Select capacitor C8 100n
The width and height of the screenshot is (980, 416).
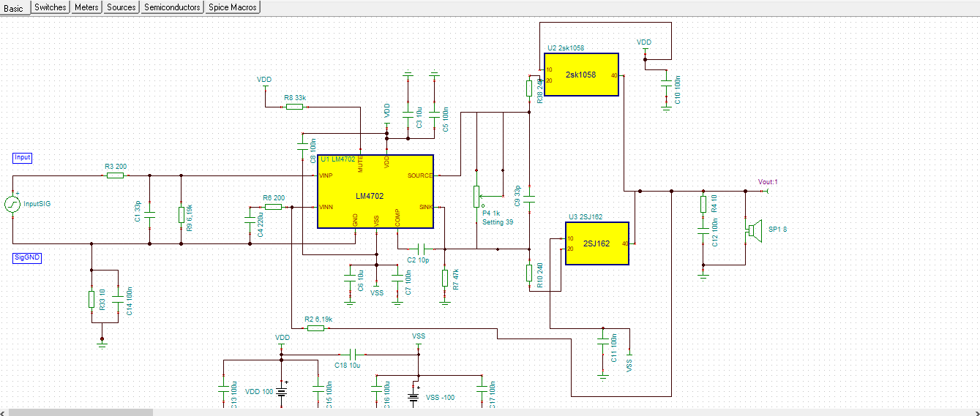click(301, 148)
